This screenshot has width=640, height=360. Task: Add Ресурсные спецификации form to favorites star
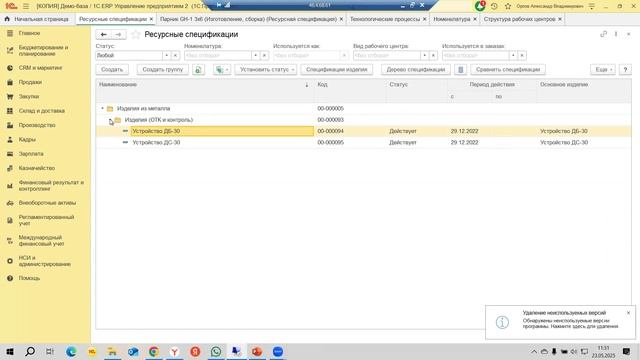tap(136, 35)
